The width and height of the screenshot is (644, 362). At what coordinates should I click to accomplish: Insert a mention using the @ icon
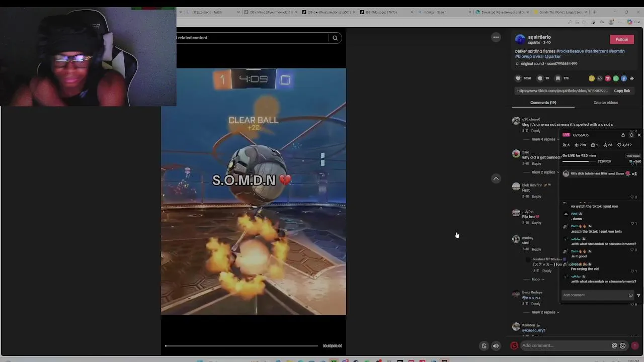614,346
